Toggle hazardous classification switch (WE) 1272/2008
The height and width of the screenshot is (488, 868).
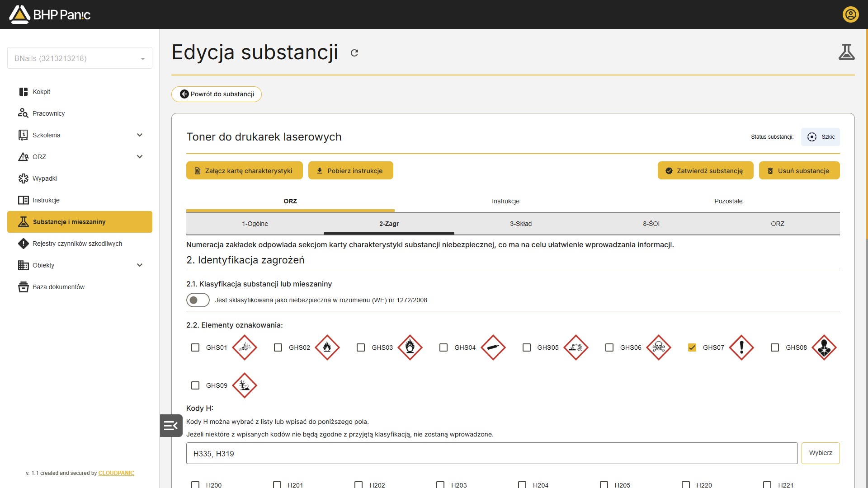point(198,300)
